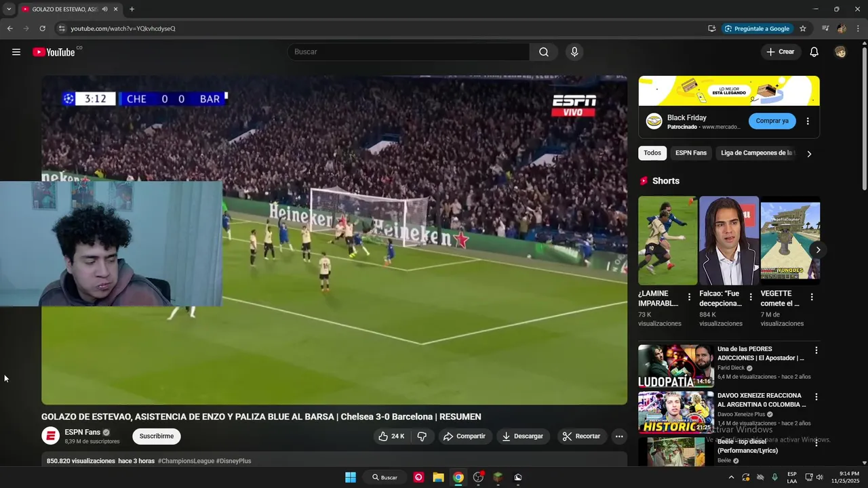Screen dimensions: 868x488
Task: Open options for Black Friday ad
Action: pyautogui.click(x=808, y=121)
